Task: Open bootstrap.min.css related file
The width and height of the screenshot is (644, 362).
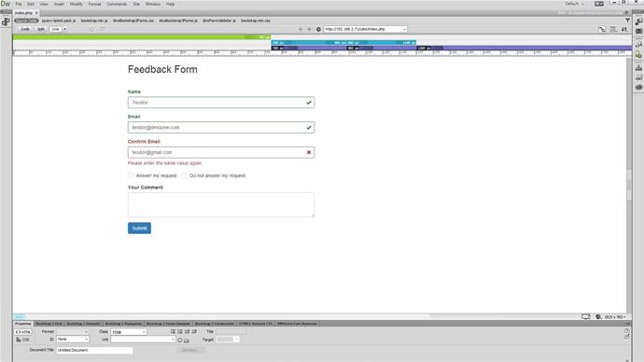Action: (255, 21)
